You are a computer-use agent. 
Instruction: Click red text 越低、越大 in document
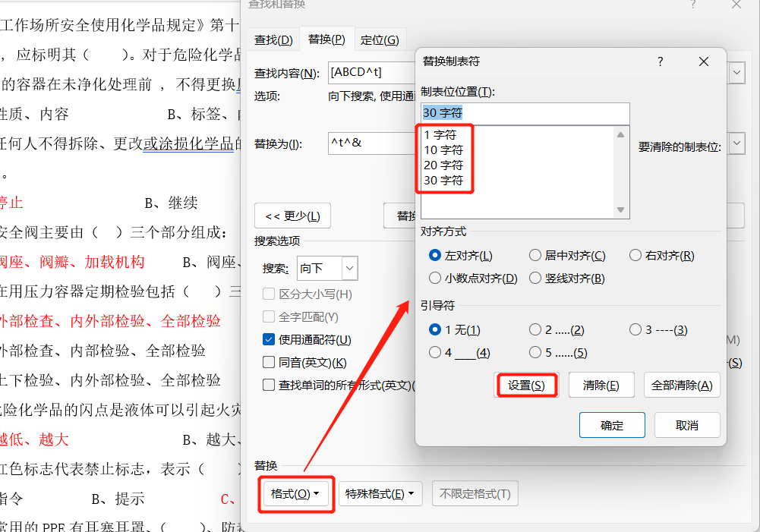[x=34, y=439]
